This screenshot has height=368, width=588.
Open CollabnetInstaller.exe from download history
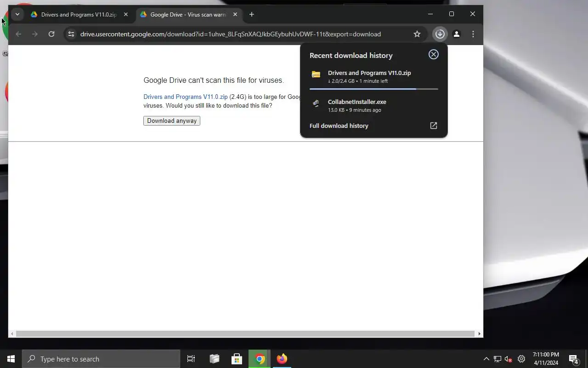pyautogui.click(x=374, y=105)
